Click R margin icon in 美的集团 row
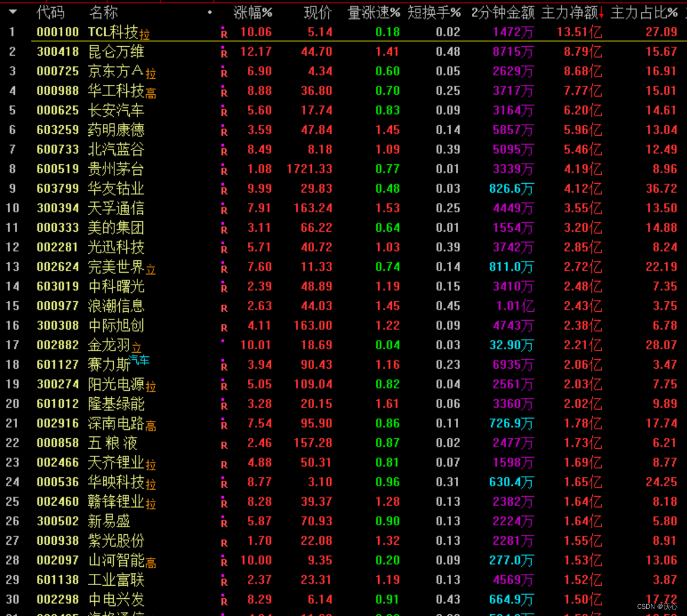Viewport: 687px width, 616px height. 224,229
